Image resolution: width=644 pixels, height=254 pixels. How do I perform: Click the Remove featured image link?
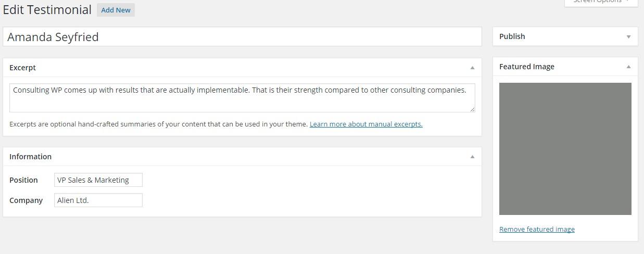537,230
